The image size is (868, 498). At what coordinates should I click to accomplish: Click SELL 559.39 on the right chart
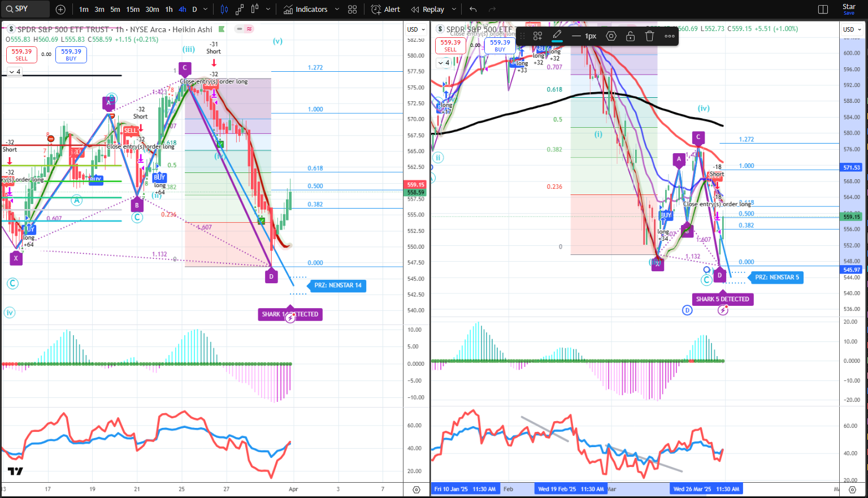tap(450, 45)
